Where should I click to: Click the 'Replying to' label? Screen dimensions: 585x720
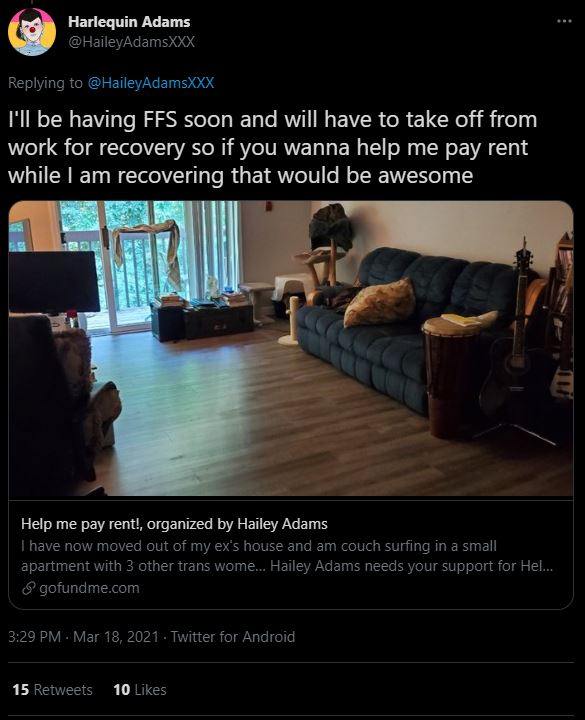coord(45,83)
